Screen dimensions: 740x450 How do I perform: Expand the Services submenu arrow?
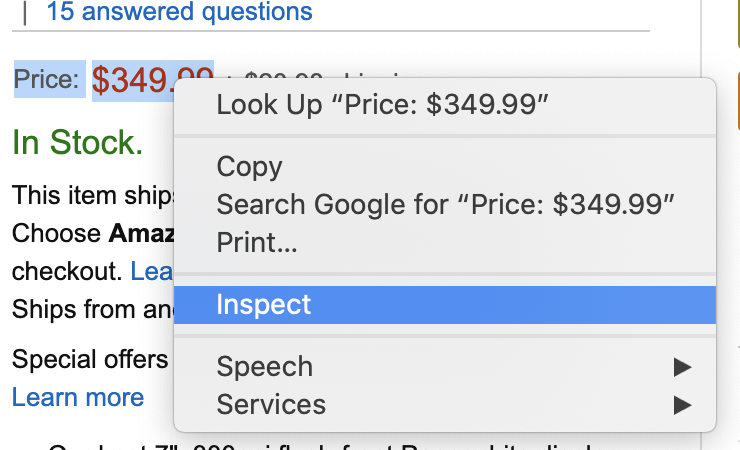pos(682,404)
